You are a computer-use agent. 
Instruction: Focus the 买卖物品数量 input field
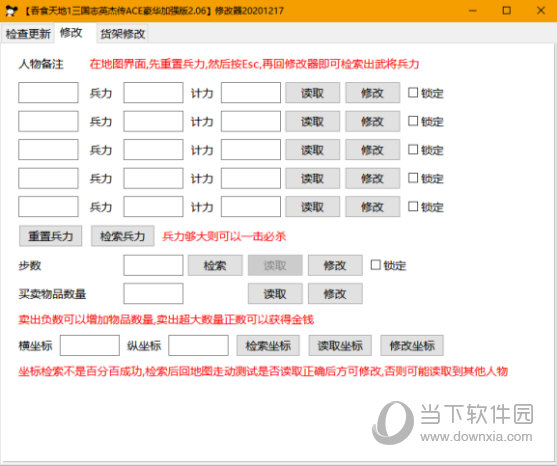click(153, 293)
